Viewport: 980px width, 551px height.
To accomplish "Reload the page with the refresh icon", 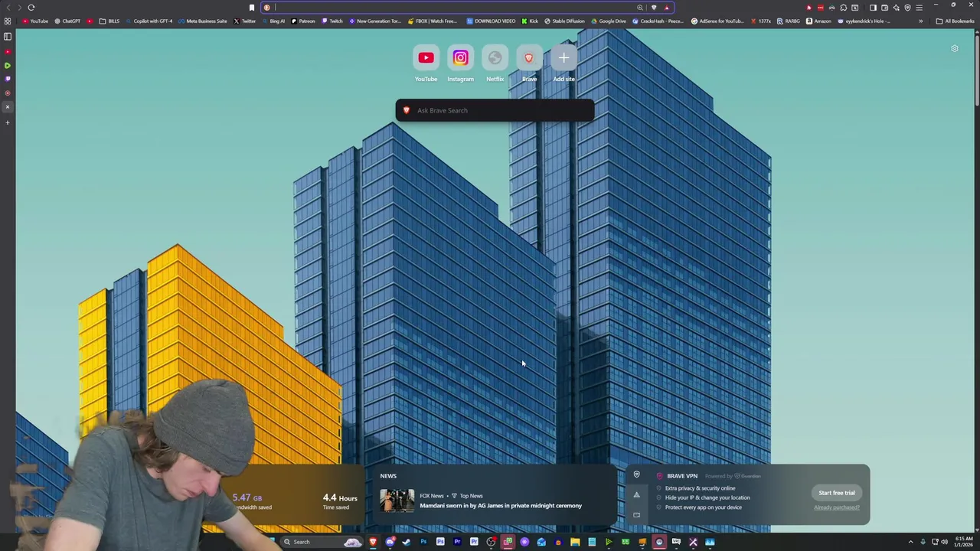I will [x=31, y=8].
